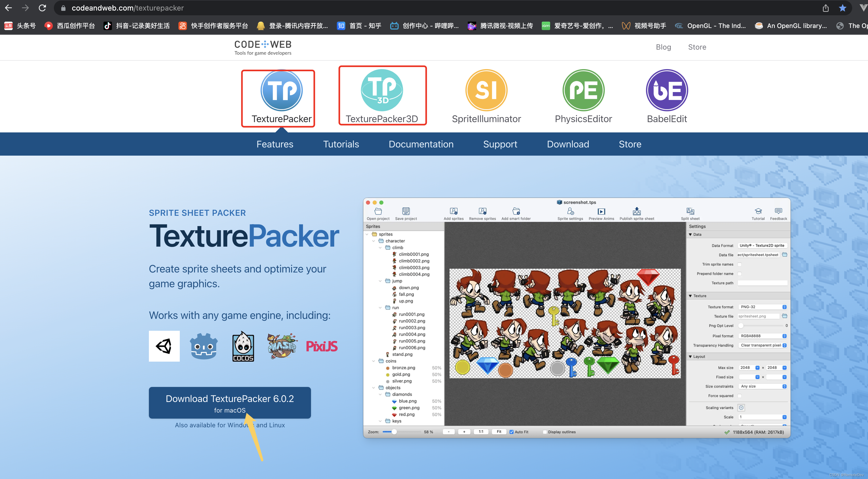Open the Texture format PNG-32 dropdown

point(762,307)
